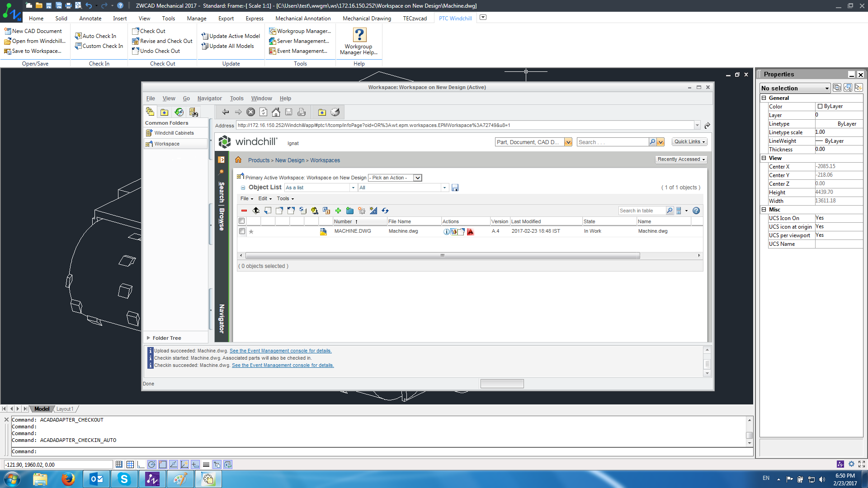Open Skype from the taskbar
This screenshot has width=868, height=488.
pyautogui.click(x=124, y=479)
